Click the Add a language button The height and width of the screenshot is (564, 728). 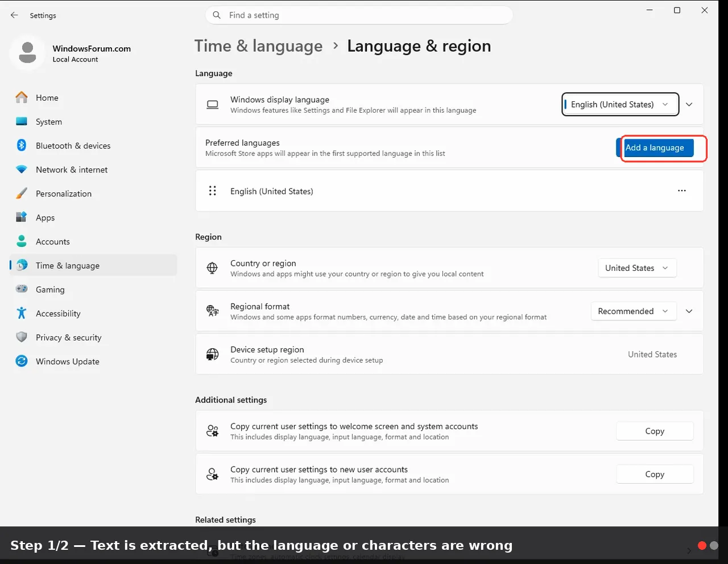tap(655, 148)
